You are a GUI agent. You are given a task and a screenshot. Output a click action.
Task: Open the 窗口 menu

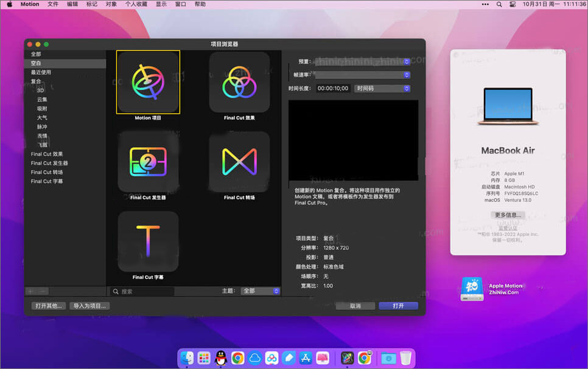pyautogui.click(x=180, y=4)
